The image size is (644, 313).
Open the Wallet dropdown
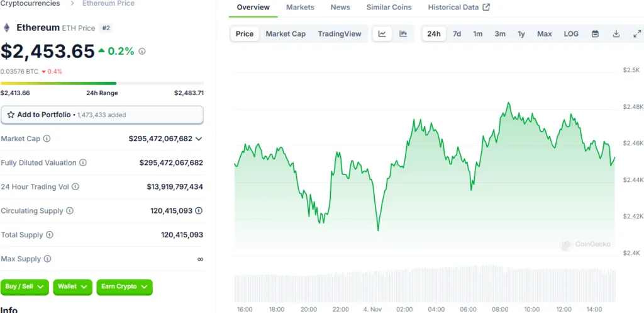[x=72, y=287]
